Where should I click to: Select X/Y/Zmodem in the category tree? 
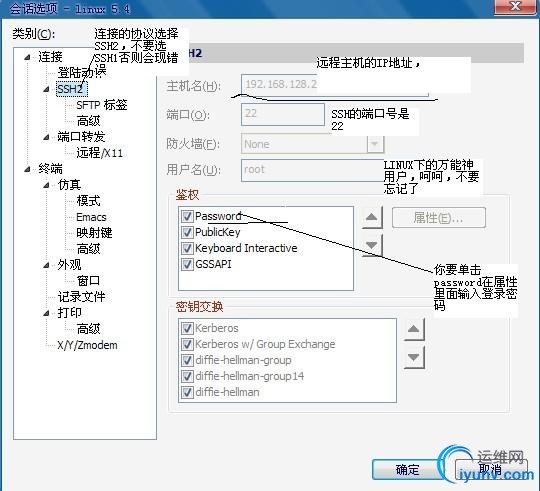[x=87, y=345]
